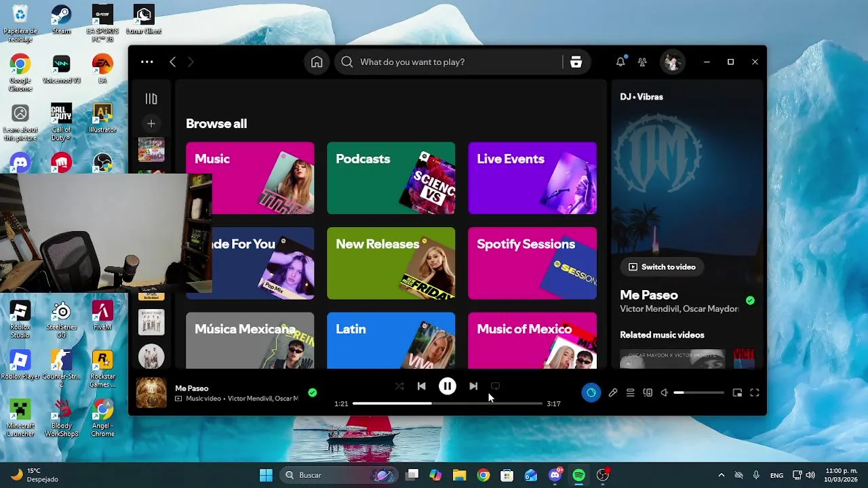The width and height of the screenshot is (868, 488).
Task: Open lyrics microphone icon
Action: 613,392
